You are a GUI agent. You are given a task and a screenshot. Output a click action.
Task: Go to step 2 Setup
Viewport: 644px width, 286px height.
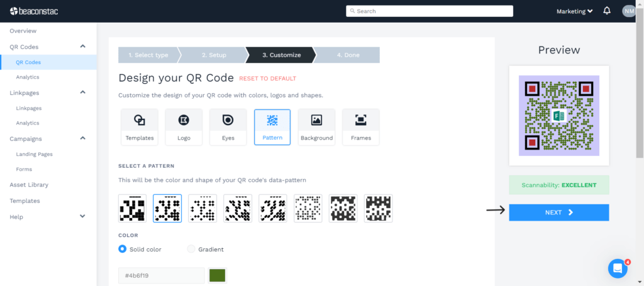click(214, 55)
